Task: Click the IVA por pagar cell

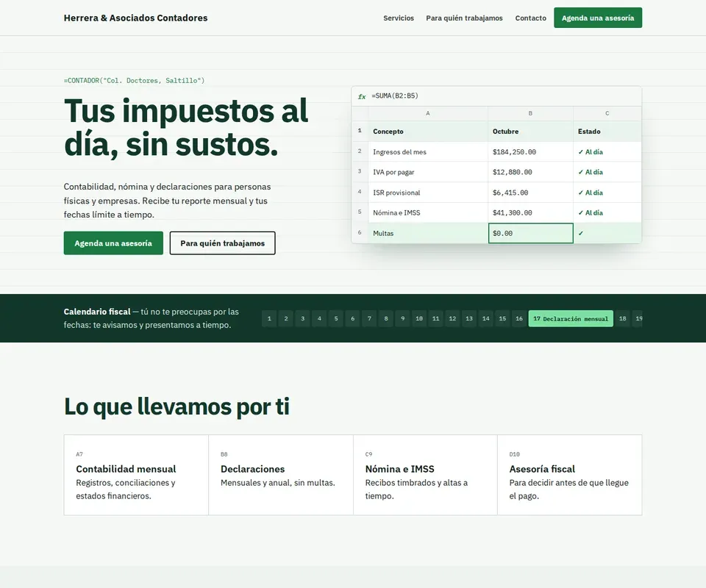Action: click(428, 172)
